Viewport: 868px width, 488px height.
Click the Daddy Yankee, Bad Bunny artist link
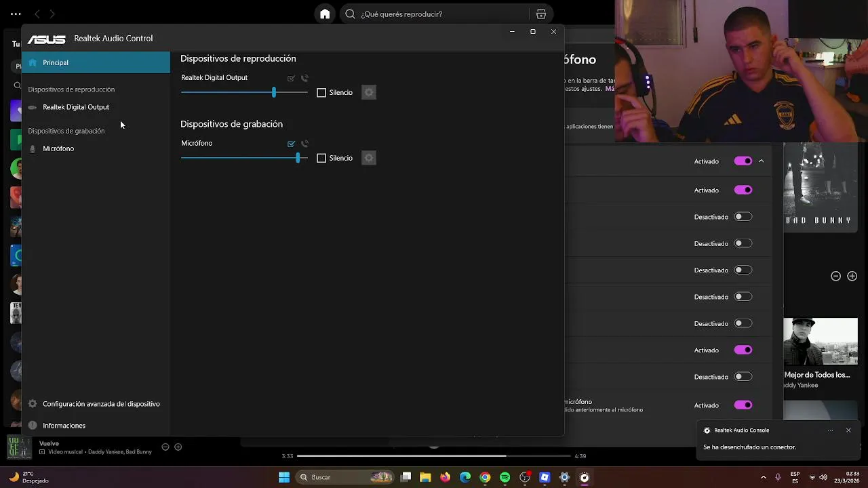pyautogui.click(x=120, y=452)
